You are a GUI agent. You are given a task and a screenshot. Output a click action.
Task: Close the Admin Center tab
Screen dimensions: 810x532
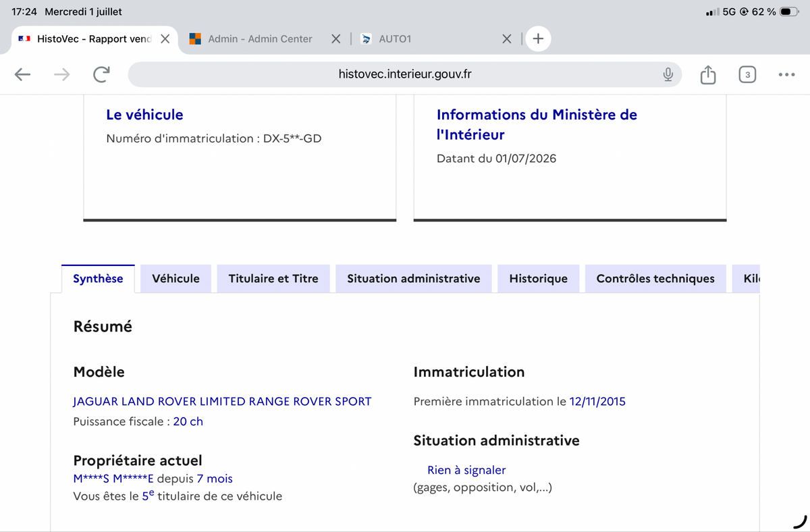point(336,39)
